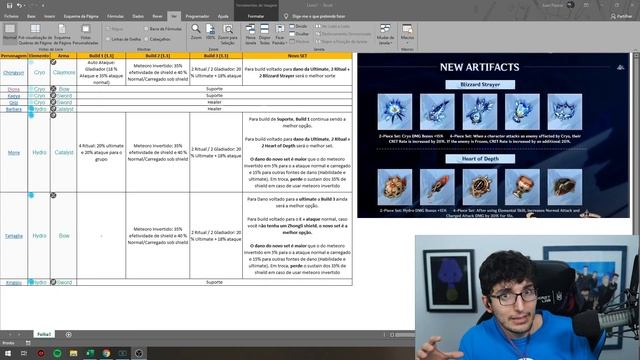Open the Inserir ribbon tab
Viewport: 640px width, 360px height.
49,16
